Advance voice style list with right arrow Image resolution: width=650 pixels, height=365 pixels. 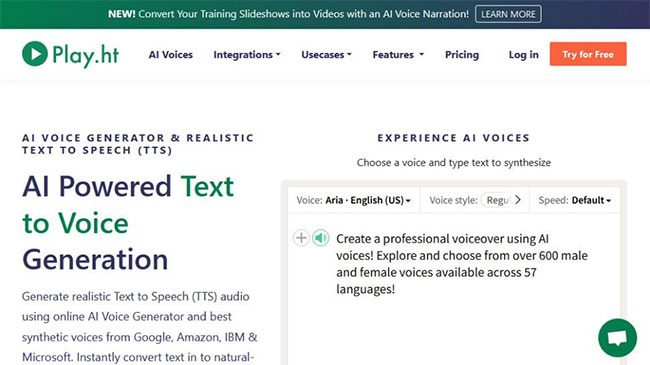(518, 200)
